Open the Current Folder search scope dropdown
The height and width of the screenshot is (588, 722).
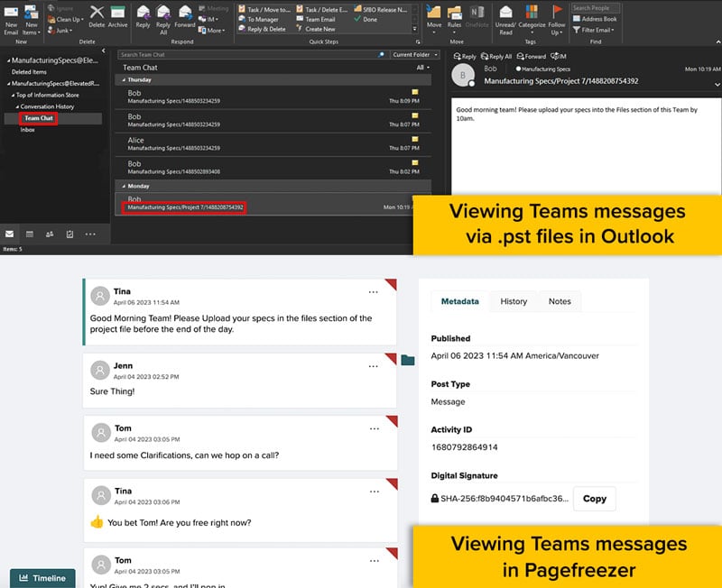pos(416,55)
